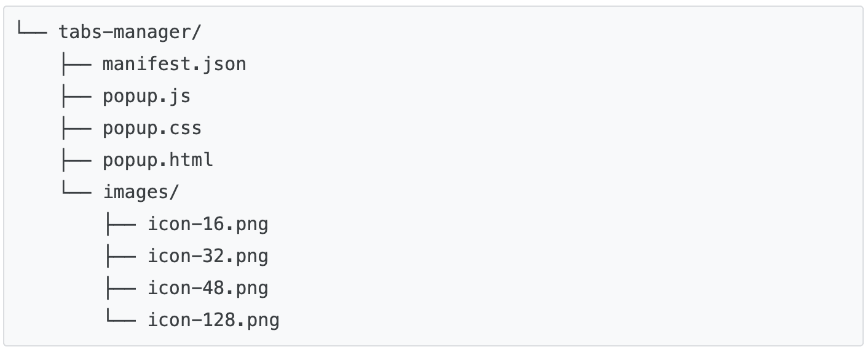The height and width of the screenshot is (352, 868).
Task: Click the tree branch line before manifest.json
Action: coord(76,64)
